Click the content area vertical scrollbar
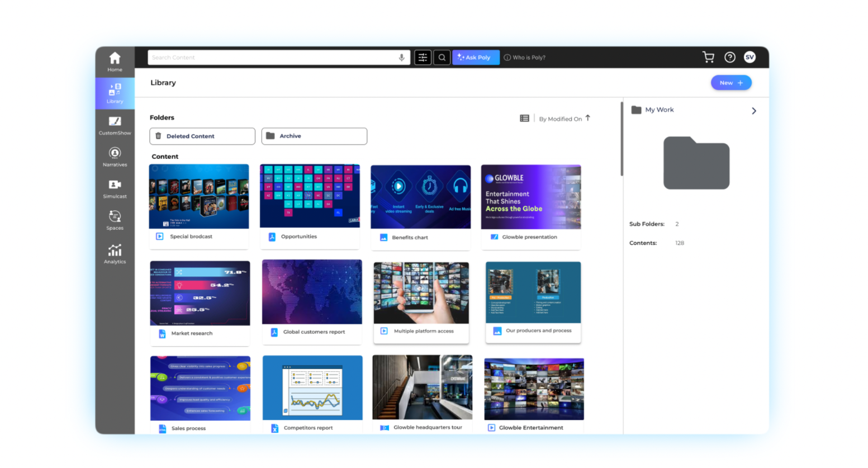Viewport: 868px width, 468px height. (x=622, y=139)
